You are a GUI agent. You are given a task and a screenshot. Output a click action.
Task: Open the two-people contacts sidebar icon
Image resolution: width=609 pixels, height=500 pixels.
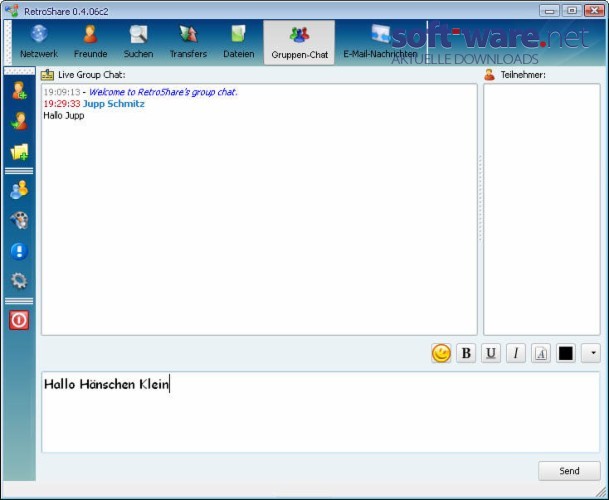coord(19,190)
